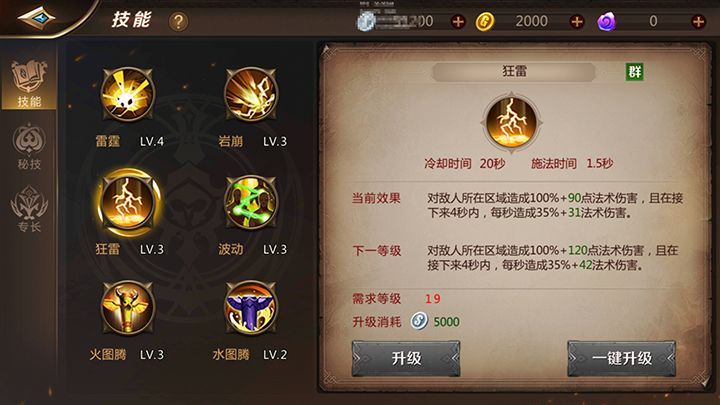Select the 雷霆 skill icon

[128, 95]
